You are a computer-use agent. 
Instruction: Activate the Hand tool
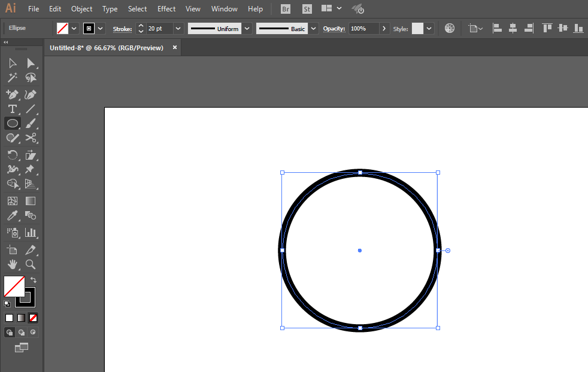pos(13,264)
